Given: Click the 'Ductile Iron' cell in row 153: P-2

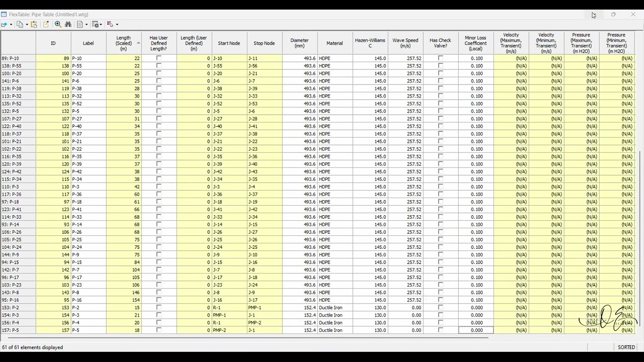Looking at the screenshot, I should pyautogui.click(x=335, y=308).
